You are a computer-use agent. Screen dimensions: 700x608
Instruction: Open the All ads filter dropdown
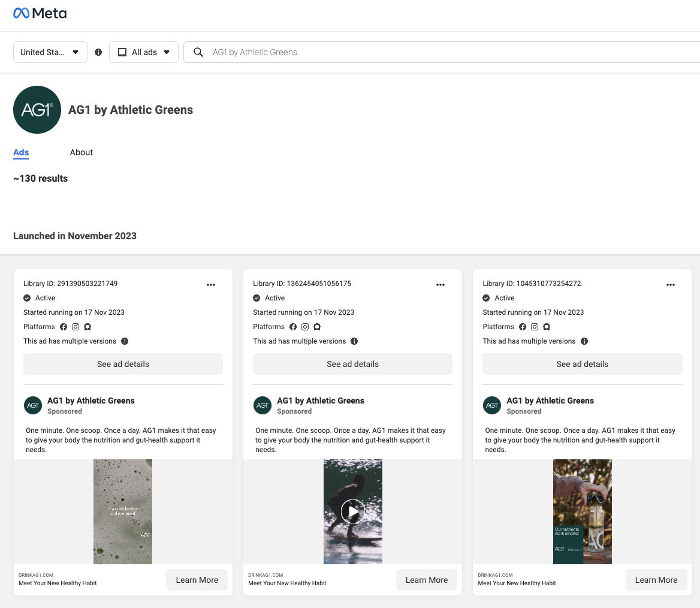click(x=144, y=52)
